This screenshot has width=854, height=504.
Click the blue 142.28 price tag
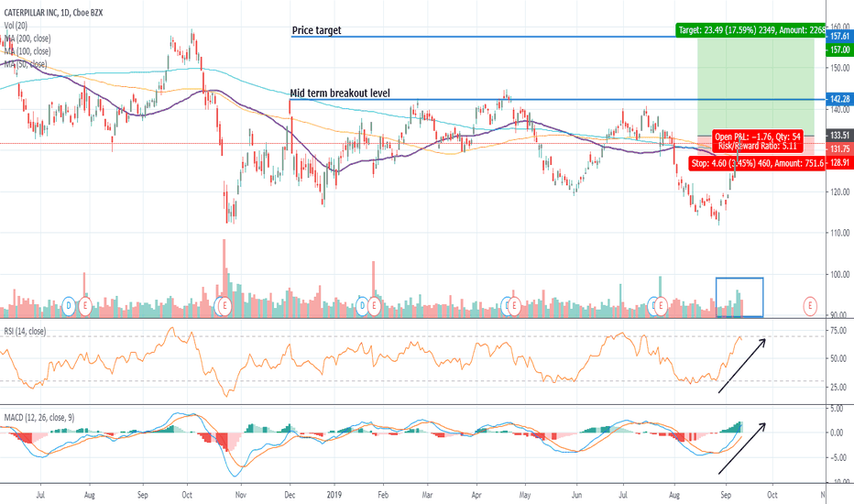[x=839, y=99]
